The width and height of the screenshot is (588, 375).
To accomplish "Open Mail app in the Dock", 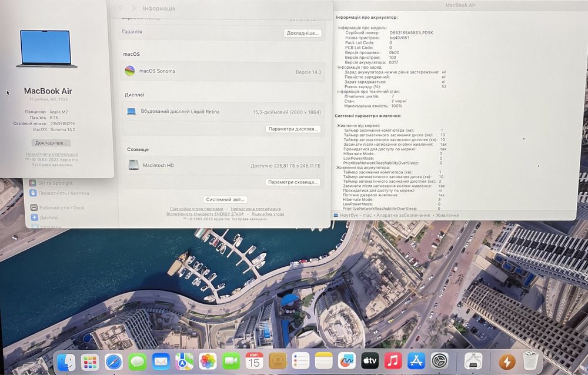I will click(x=161, y=362).
